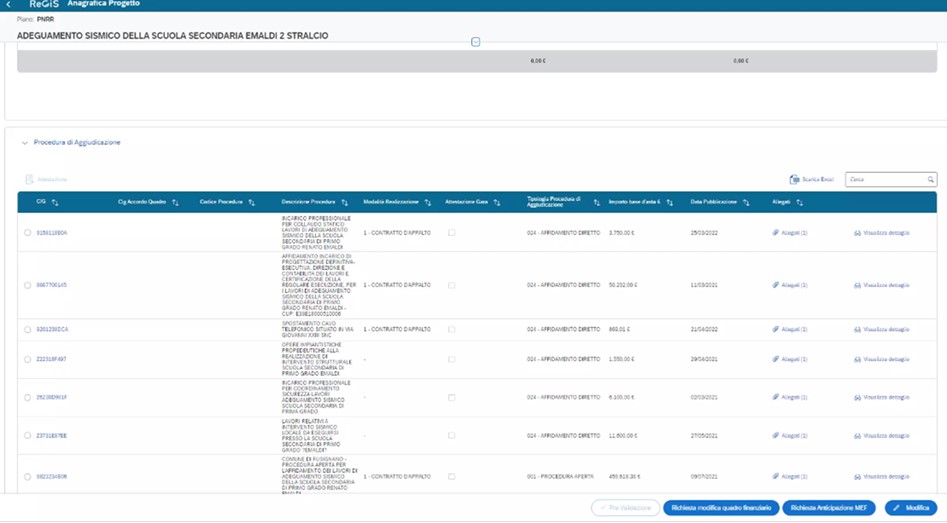Sort the Importo base d'asta column
Viewport: 947px width, 523px height.
click(x=670, y=203)
